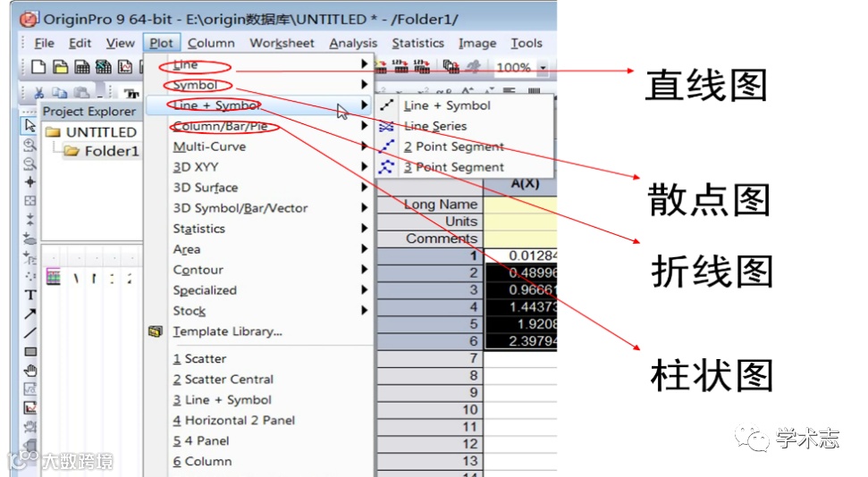Select the Zoom In magnifier tool

click(29, 145)
